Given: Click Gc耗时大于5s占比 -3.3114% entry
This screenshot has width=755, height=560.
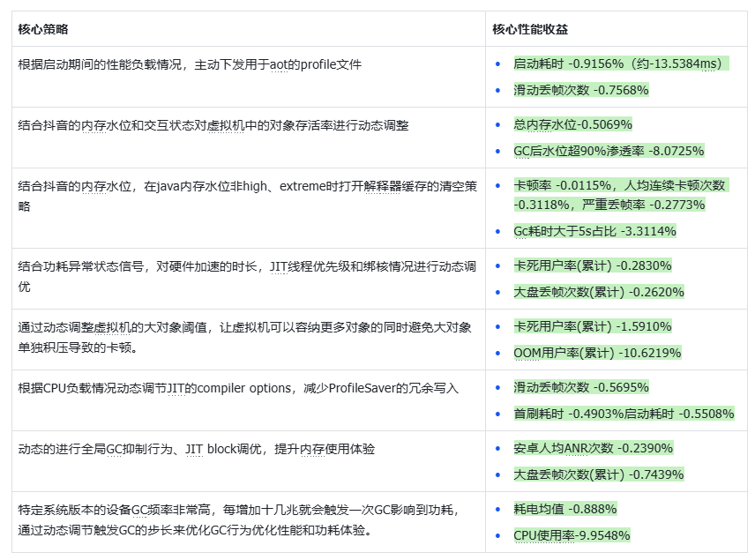Looking at the screenshot, I should [x=594, y=231].
